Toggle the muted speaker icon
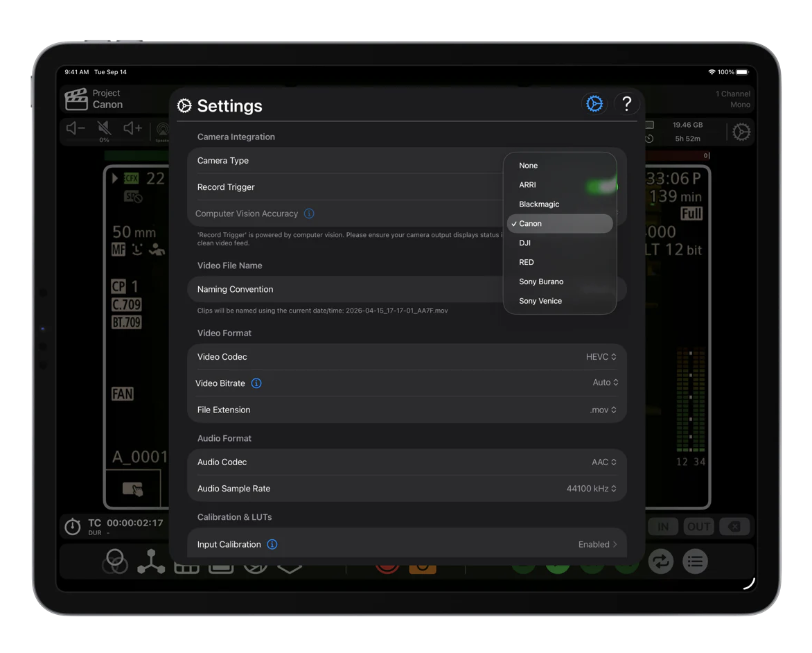 pyautogui.click(x=104, y=128)
